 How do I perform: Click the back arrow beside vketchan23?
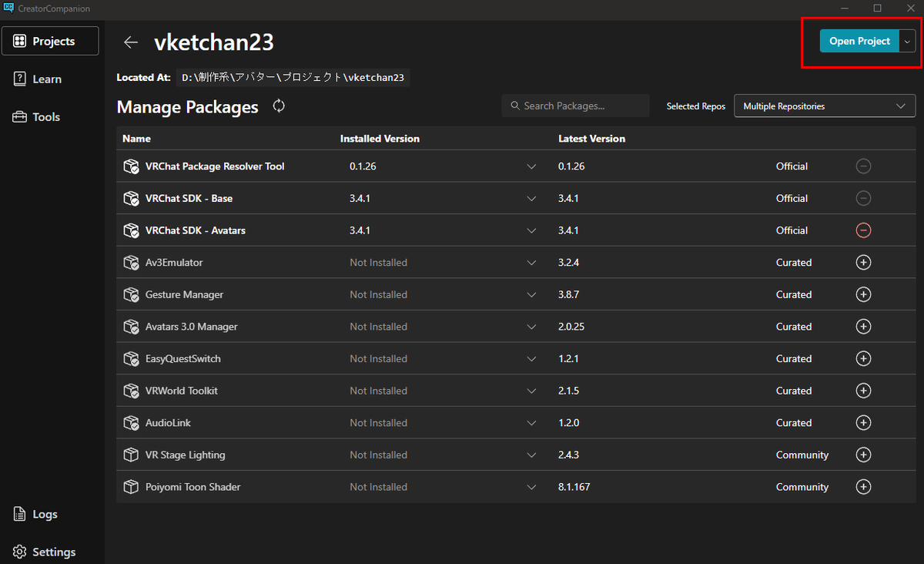(x=131, y=42)
